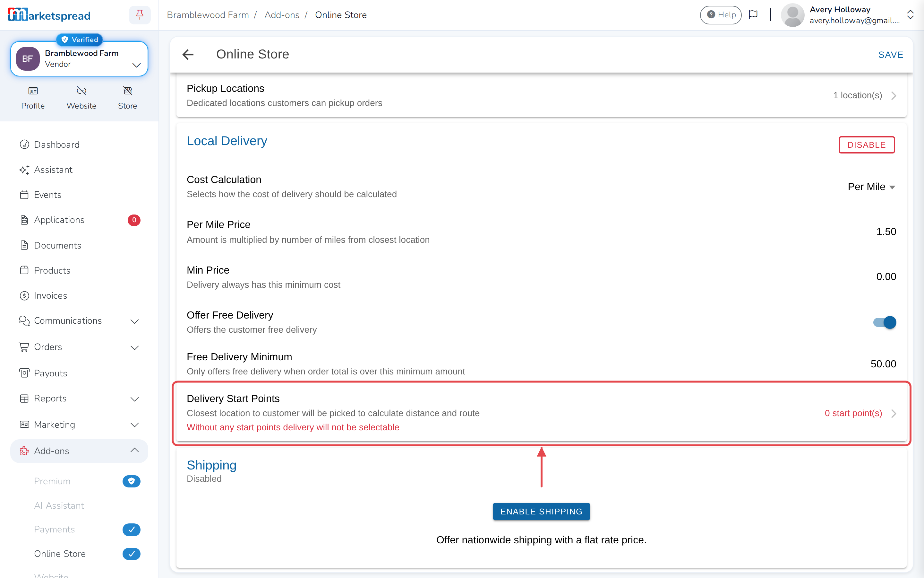Open AI Assistant add-on item
Screen dimensions: 924x578
tap(59, 505)
